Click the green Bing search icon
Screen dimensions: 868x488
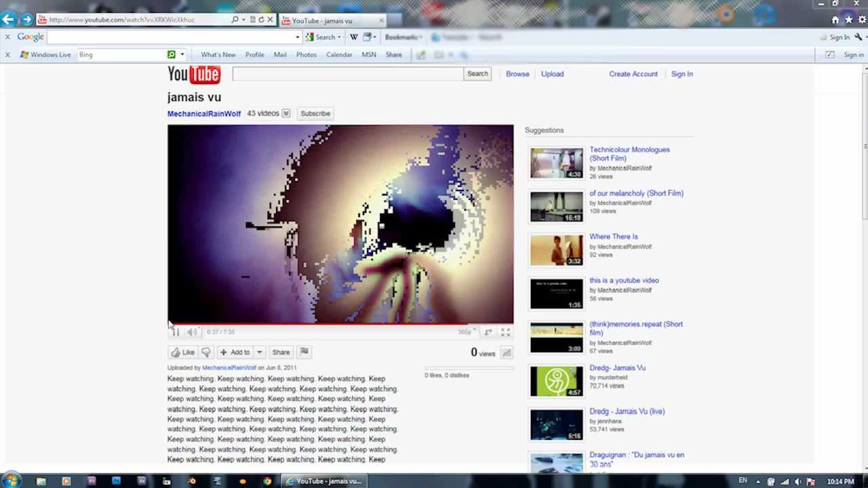pyautogui.click(x=172, y=55)
